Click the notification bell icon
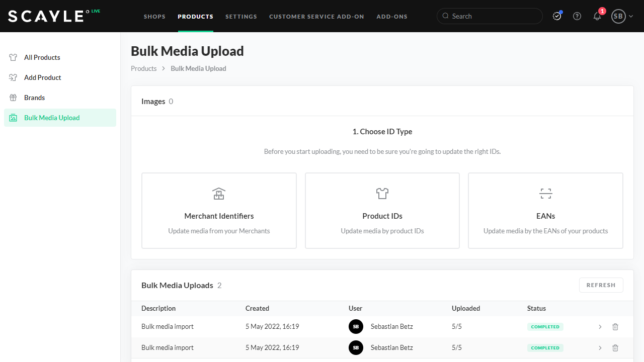The height and width of the screenshot is (362, 644). click(x=597, y=16)
